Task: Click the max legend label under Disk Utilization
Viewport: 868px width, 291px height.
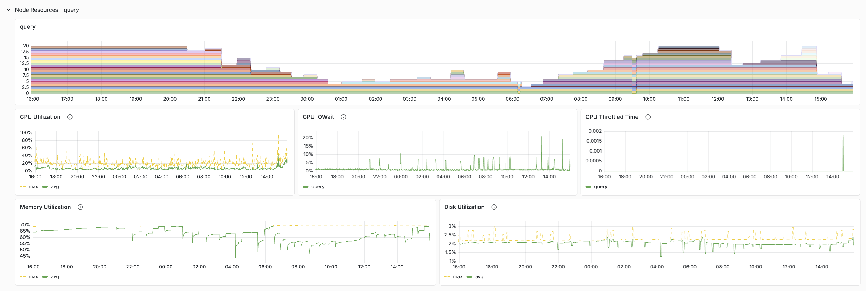Action: [458, 276]
